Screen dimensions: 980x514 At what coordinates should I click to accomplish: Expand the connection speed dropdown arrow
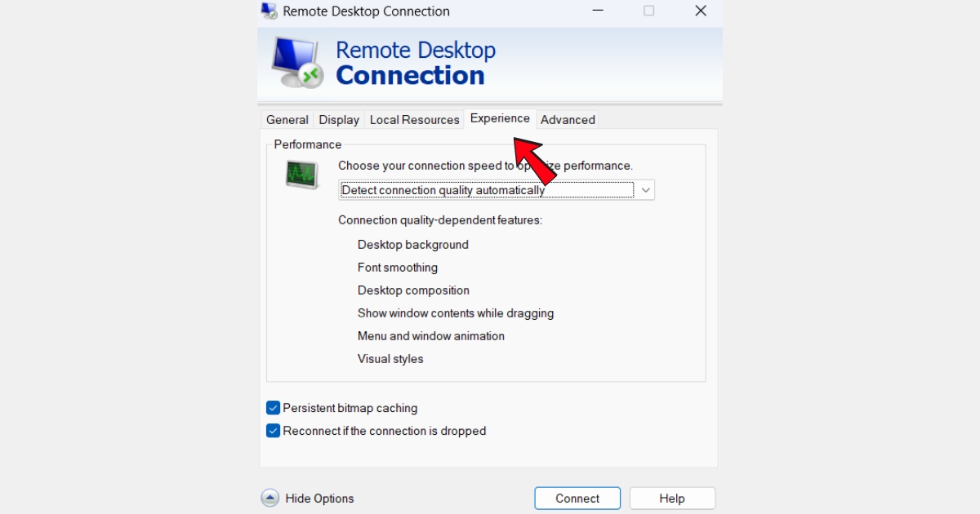click(x=645, y=190)
